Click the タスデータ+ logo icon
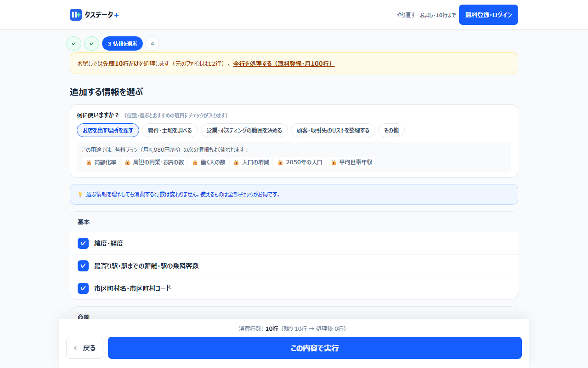 [x=76, y=15]
